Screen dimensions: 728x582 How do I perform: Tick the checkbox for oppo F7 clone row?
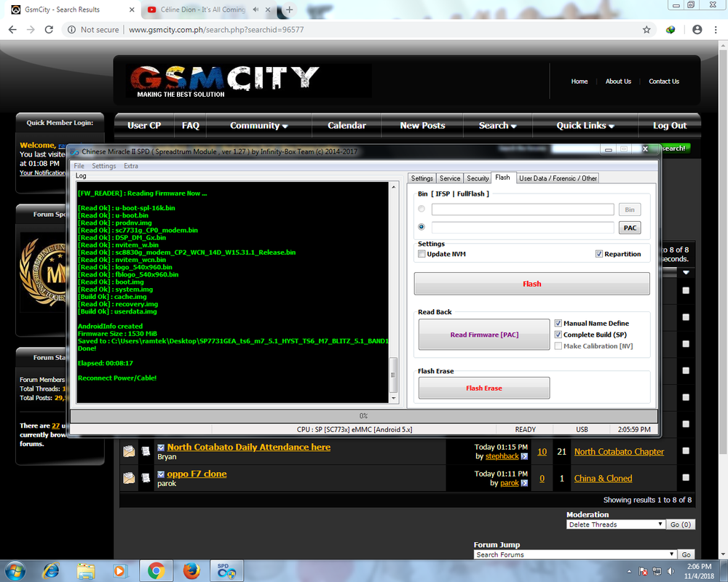pos(686,477)
